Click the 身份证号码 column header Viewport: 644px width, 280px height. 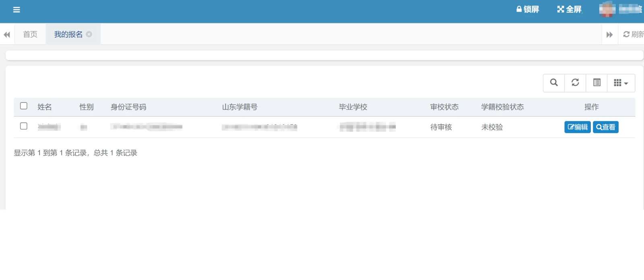click(x=128, y=107)
